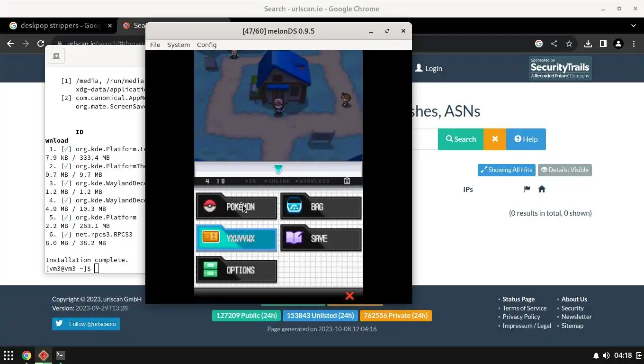Go back in the Chrome browser
Image resolution: width=644 pixels, height=364 pixels.
coord(10,44)
